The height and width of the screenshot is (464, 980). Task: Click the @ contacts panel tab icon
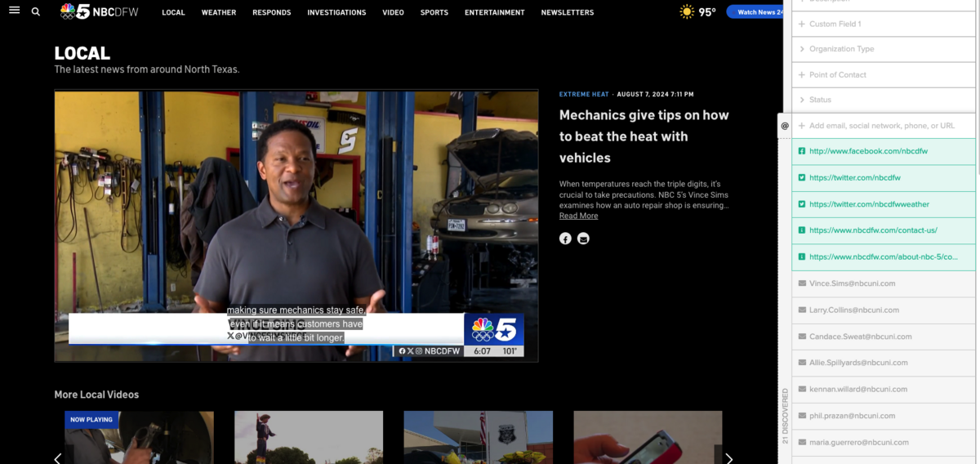click(x=785, y=126)
